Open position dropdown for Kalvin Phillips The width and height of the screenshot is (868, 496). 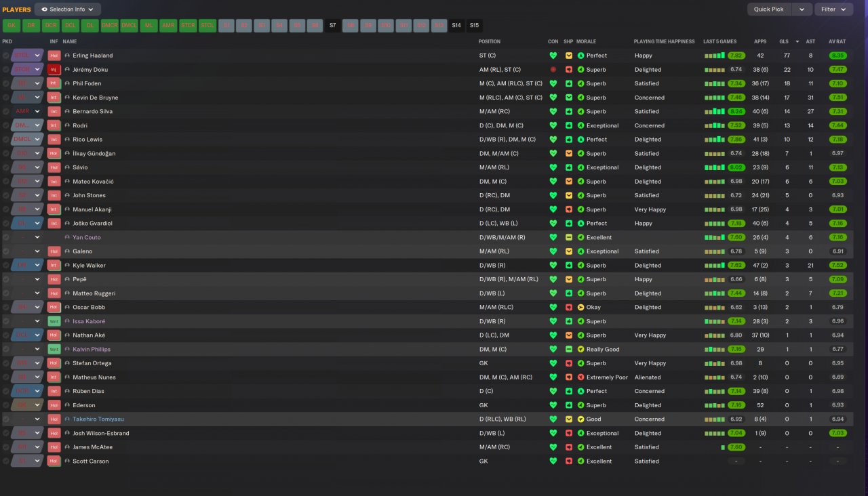tap(38, 349)
